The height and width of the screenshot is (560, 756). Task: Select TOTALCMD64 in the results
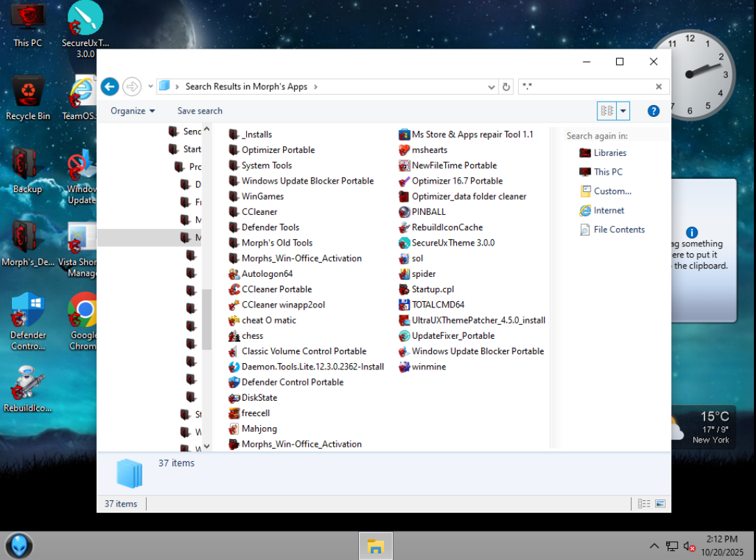(x=437, y=305)
